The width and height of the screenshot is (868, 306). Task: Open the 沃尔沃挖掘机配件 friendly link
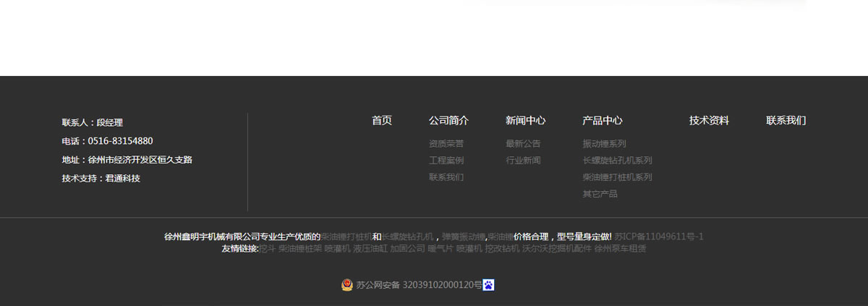pyautogui.click(x=556, y=249)
